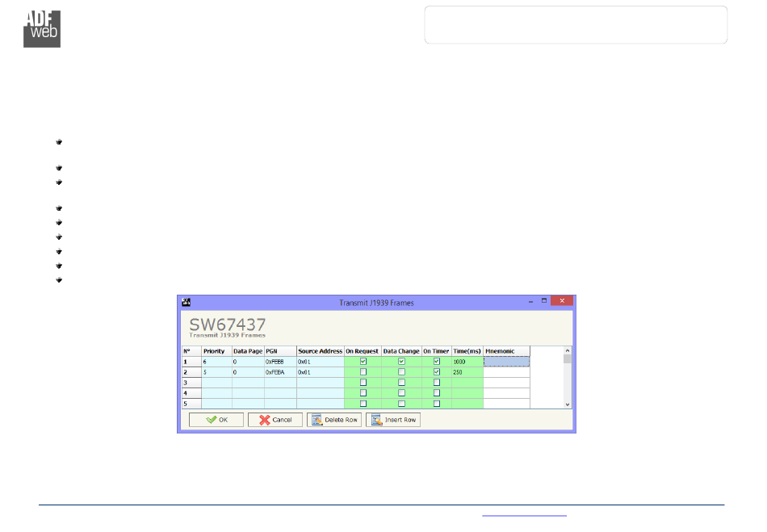Click the ADFweb logo
This screenshot has height=532, width=767.
[42, 29]
